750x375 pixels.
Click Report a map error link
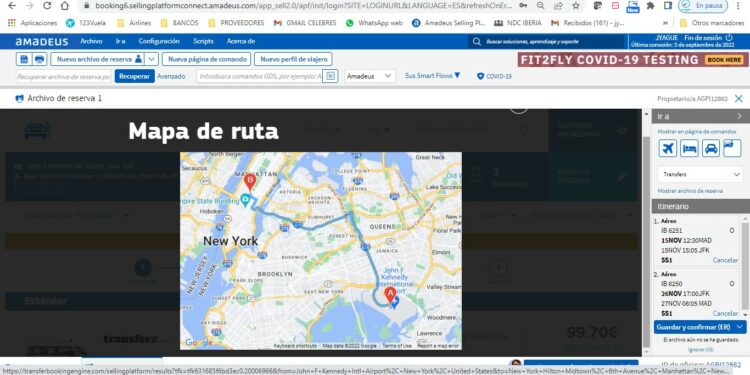click(x=438, y=345)
